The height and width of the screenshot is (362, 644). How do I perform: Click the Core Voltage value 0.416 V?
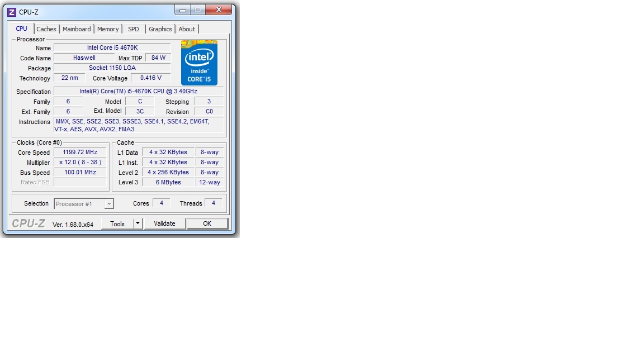[x=151, y=78]
